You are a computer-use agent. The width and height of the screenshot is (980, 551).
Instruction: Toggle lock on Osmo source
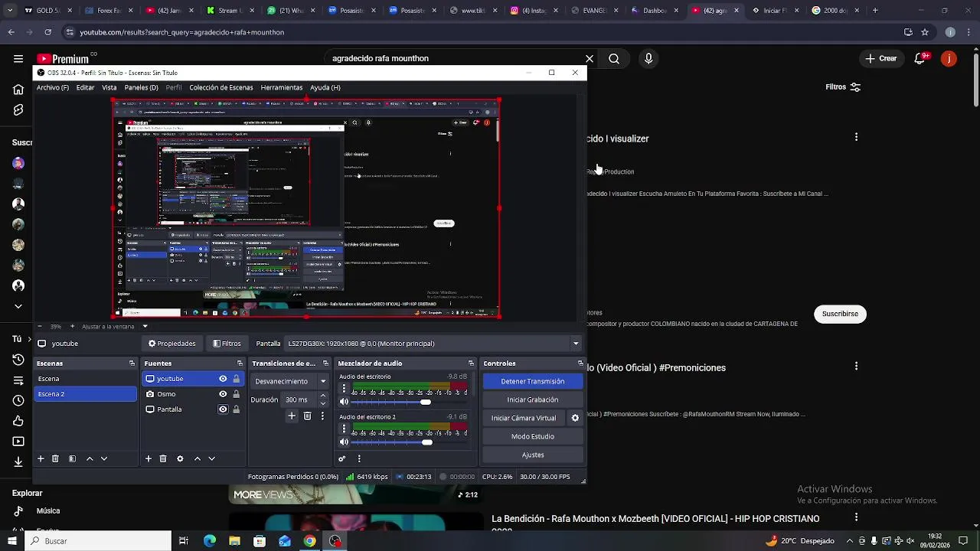tap(236, 394)
